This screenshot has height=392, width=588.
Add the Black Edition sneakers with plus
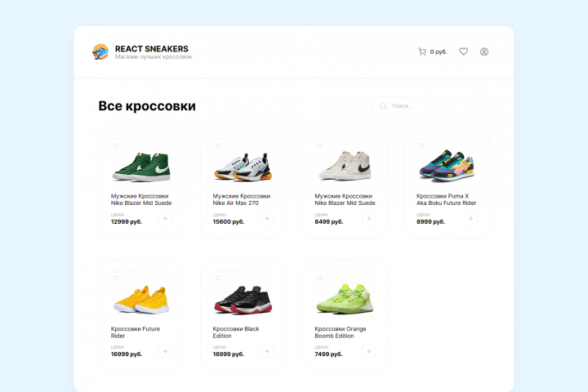[267, 351]
